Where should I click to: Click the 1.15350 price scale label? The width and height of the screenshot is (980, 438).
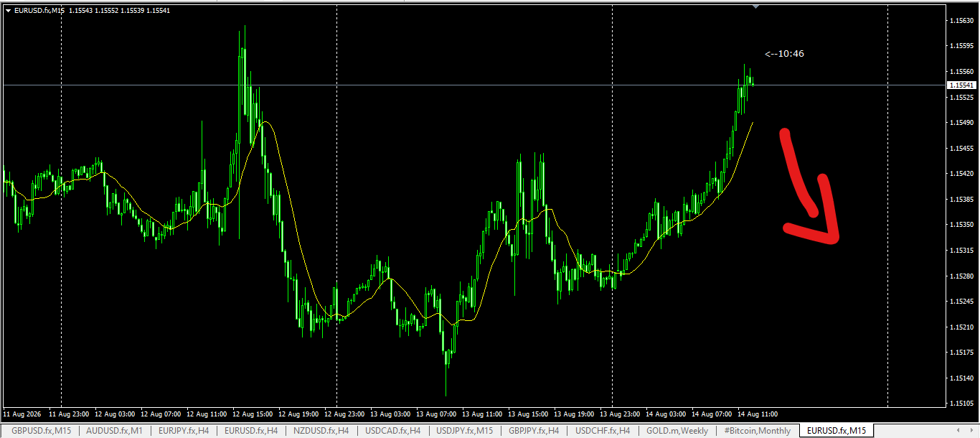961,225
